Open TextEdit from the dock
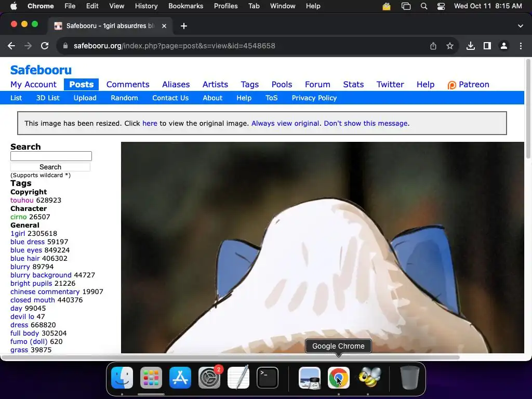Viewport: 532px width, 399px height. point(238,377)
